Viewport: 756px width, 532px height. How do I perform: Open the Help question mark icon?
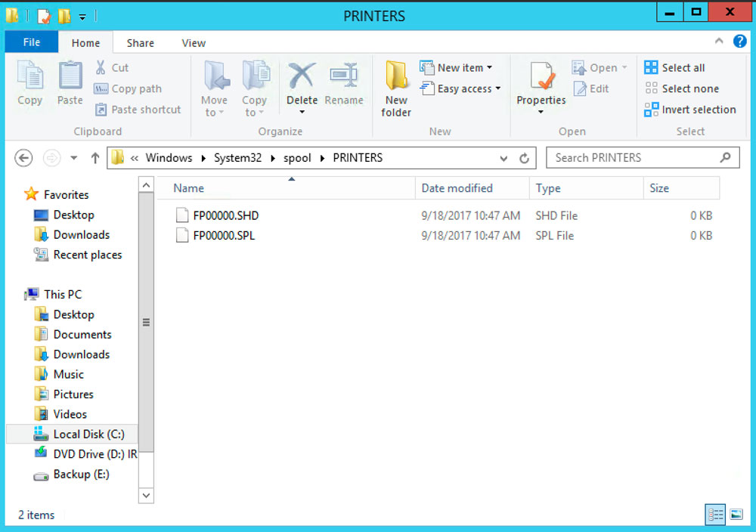[x=739, y=42]
